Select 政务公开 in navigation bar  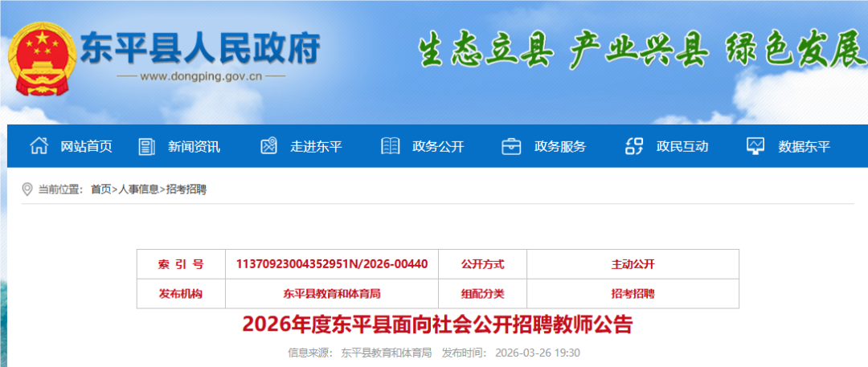click(438, 146)
